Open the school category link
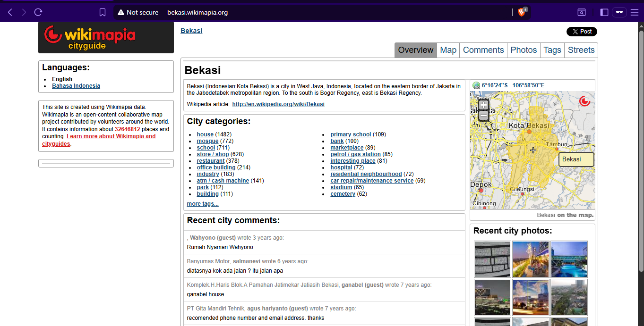This screenshot has width=644, height=326. click(x=206, y=148)
